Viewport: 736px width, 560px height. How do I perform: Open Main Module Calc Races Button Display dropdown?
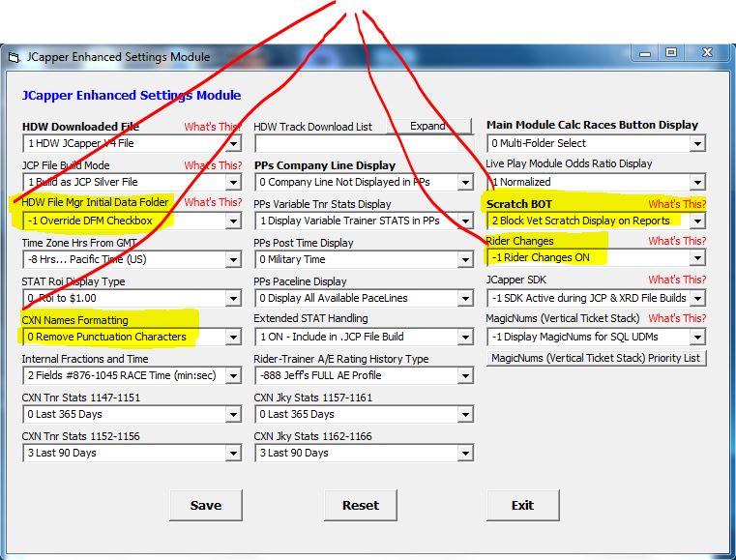(x=697, y=144)
